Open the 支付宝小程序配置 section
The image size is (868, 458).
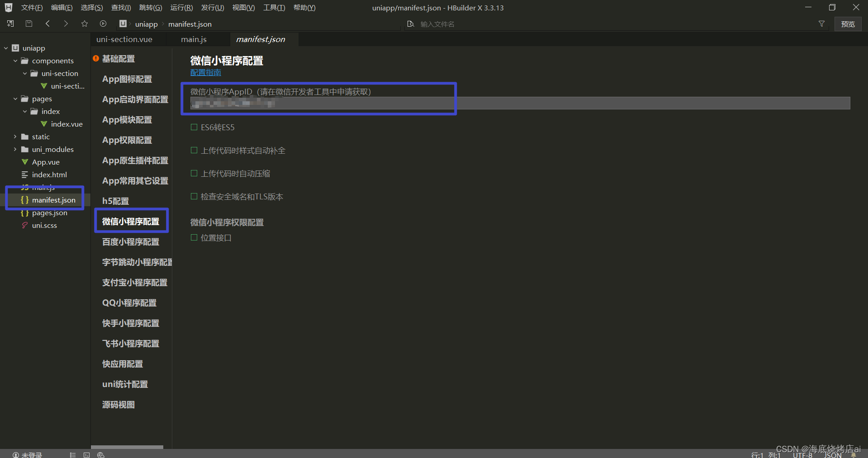(135, 282)
